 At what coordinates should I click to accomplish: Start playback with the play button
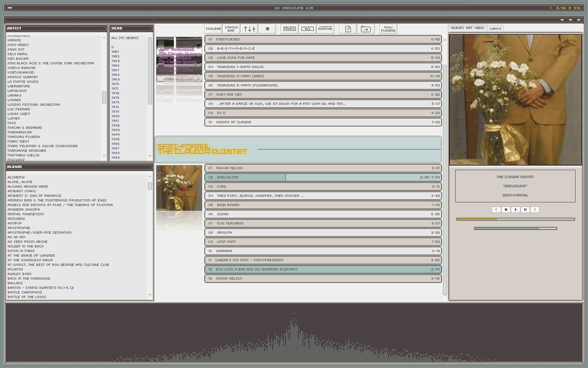pyautogui.click(x=515, y=210)
